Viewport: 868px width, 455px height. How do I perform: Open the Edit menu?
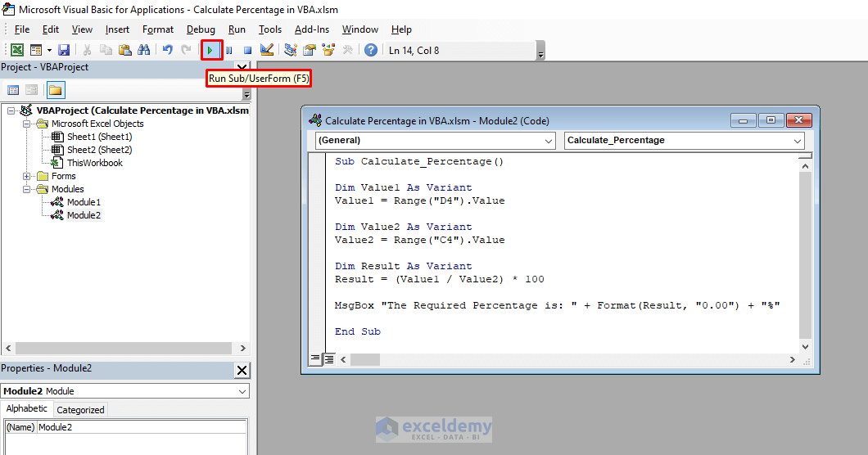(x=51, y=29)
